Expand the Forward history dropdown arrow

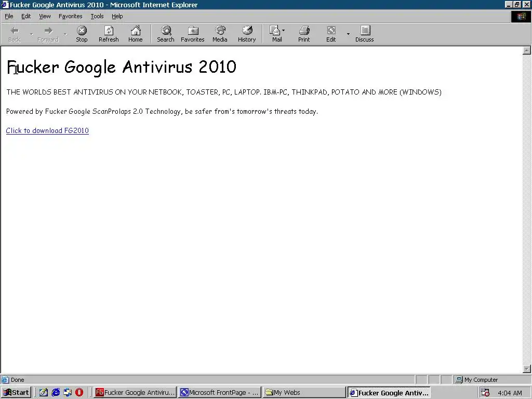tap(65, 34)
